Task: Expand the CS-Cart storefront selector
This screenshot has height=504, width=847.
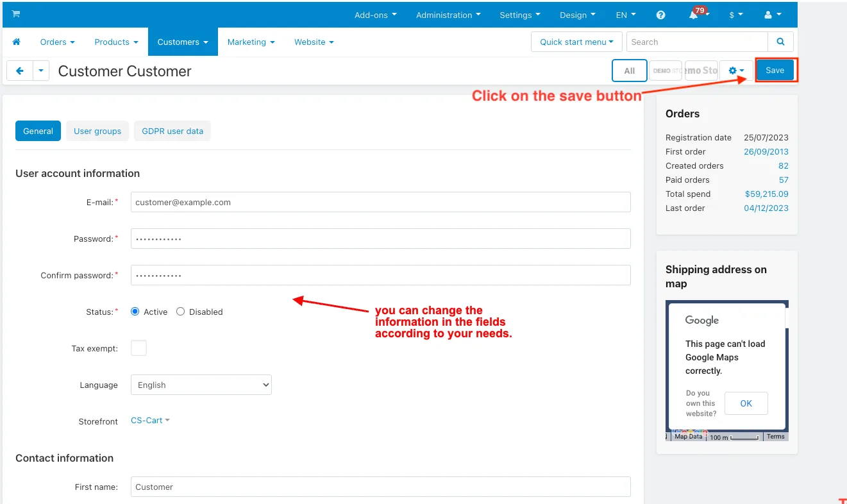Action: pos(150,421)
